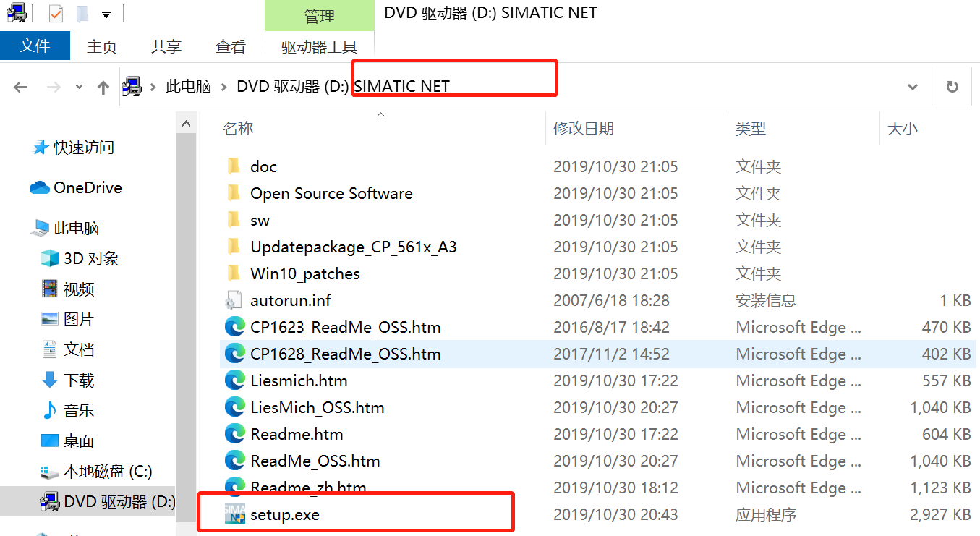Click the 快速访问 star icon

41,148
